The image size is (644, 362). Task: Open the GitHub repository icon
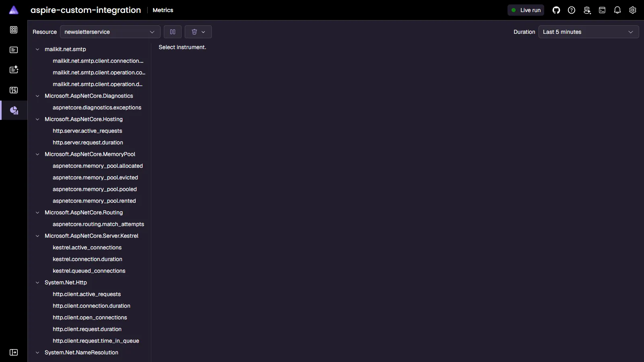point(556,10)
